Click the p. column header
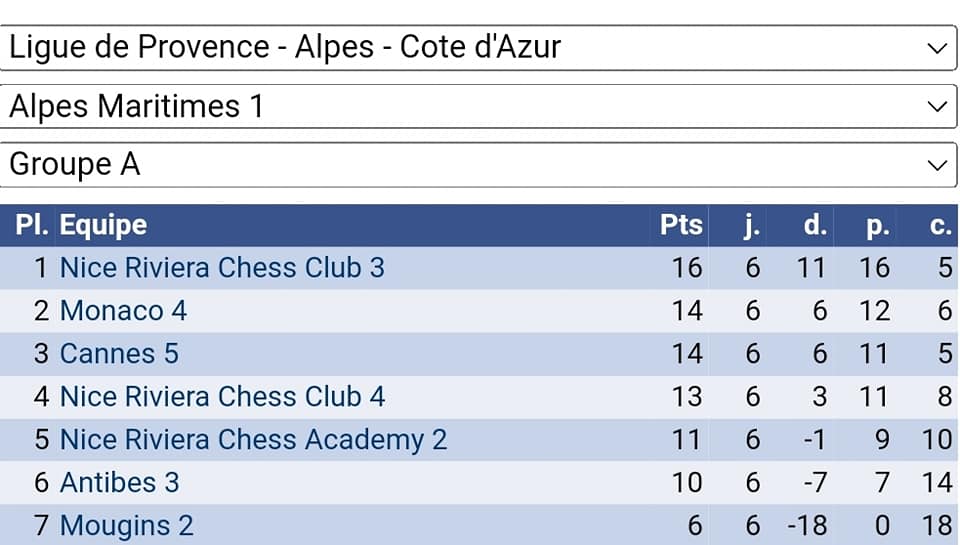This screenshot has width=960, height=545. point(877,226)
